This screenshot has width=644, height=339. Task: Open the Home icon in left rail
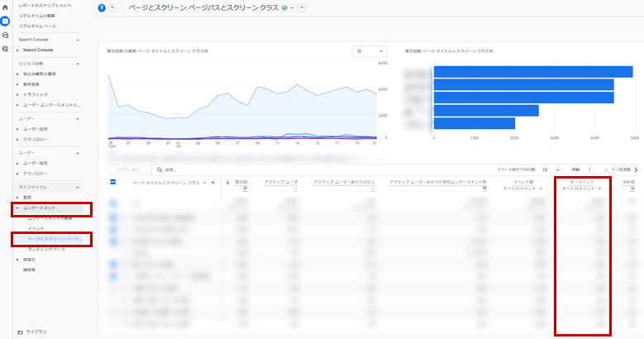5,7
